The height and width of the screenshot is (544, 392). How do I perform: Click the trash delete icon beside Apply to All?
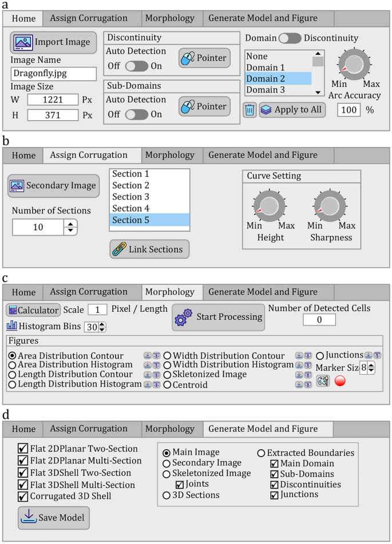pos(250,110)
